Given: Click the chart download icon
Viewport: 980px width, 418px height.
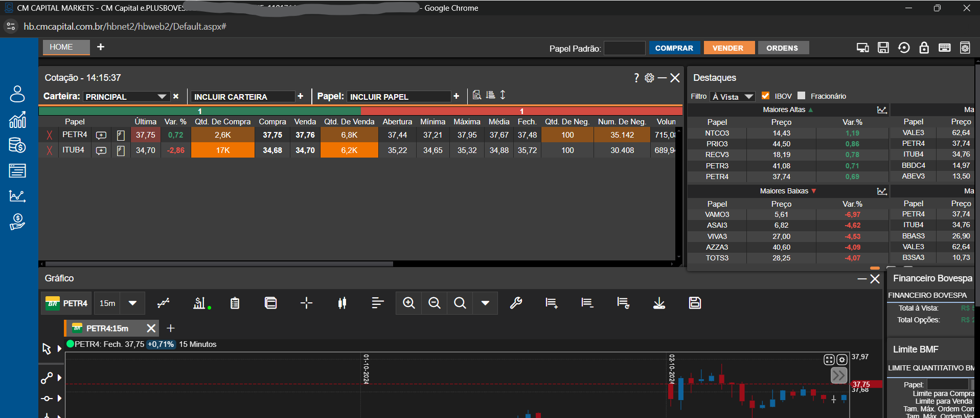Looking at the screenshot, I should [x=659, y=303].
